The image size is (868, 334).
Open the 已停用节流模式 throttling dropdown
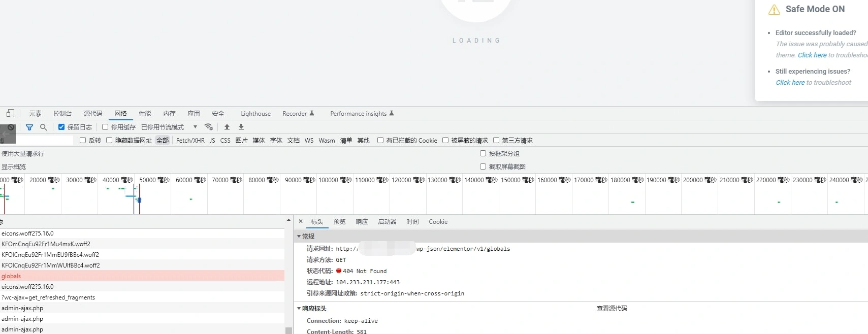(169, 127)
